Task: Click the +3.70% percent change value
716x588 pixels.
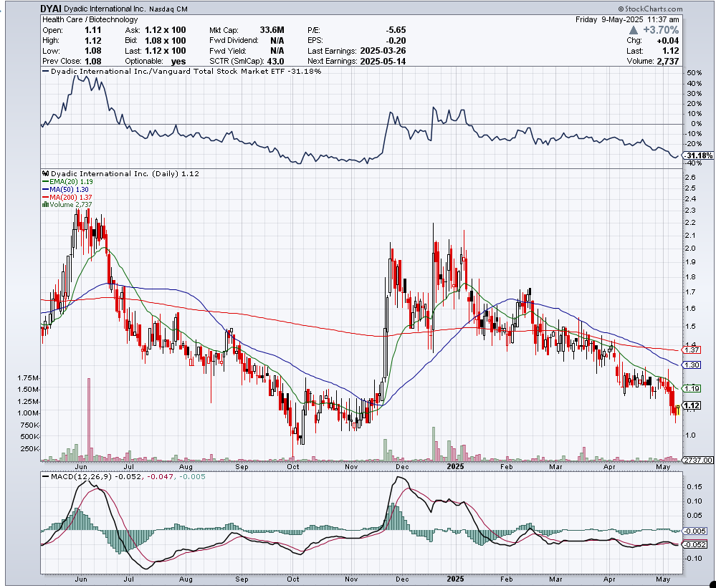Action: coord(661,30)
